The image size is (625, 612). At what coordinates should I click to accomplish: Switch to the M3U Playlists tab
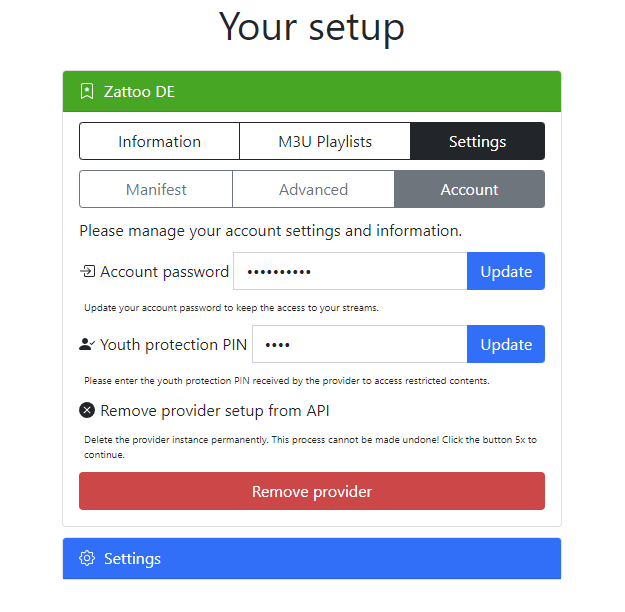click(325, 141)
